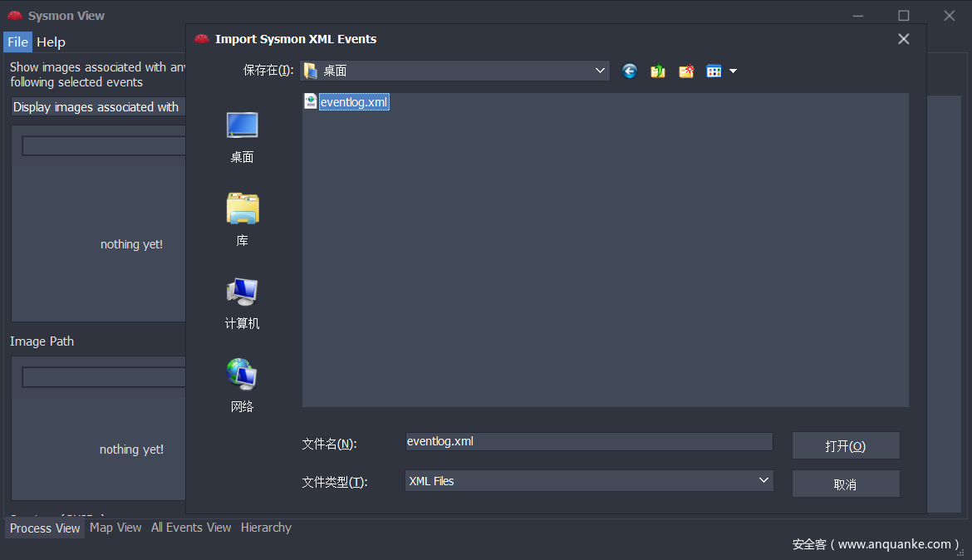Open Network (网络) in the sidebar
Image resolution: width=972 pixels, height=560 pixels.
click(x=242, y=385)
